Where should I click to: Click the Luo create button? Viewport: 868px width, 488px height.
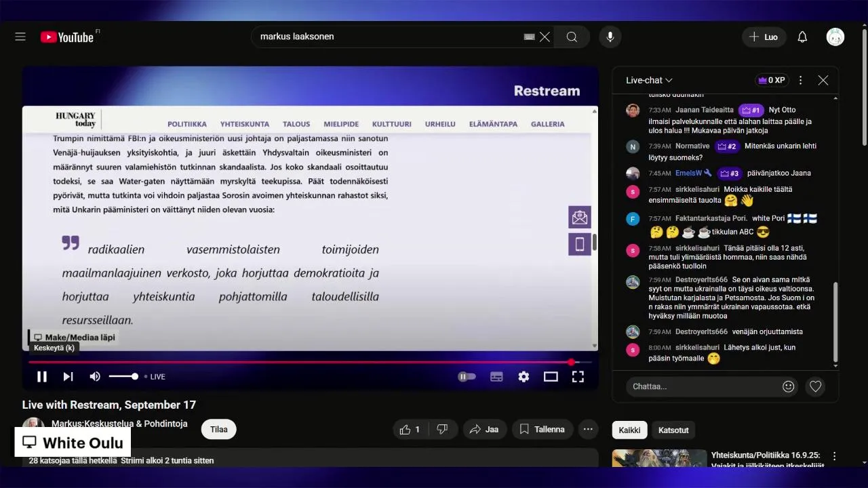point(764,37)
